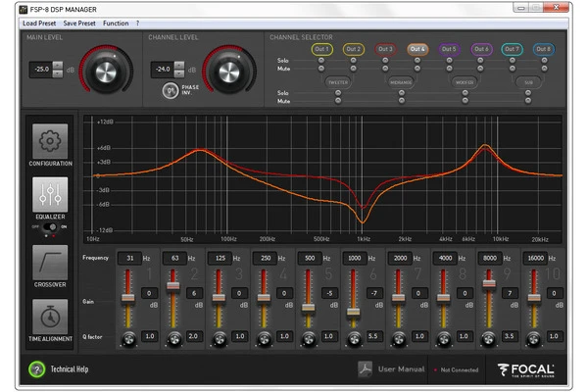Viewport: 588px width, 392px height.
Task: Click band 9 Q factor knob
Action: point(489,339)
